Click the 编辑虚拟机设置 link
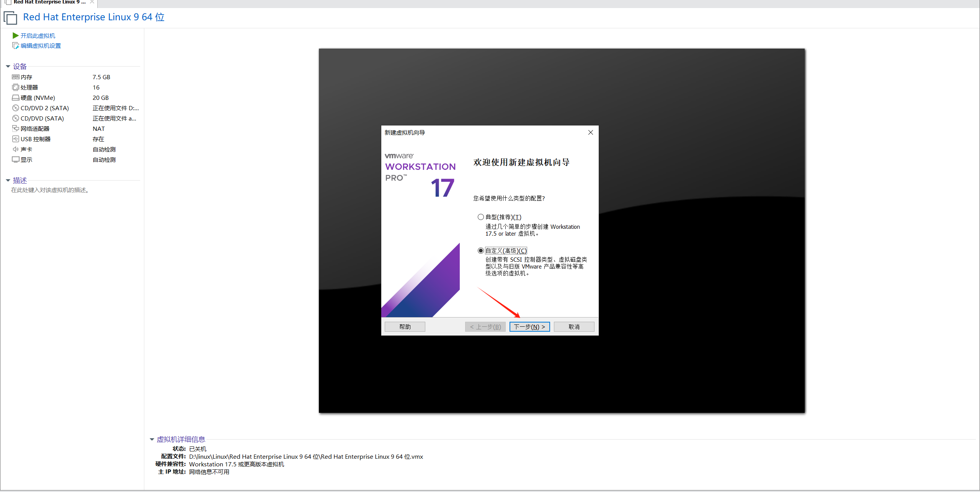 (41, 46)
